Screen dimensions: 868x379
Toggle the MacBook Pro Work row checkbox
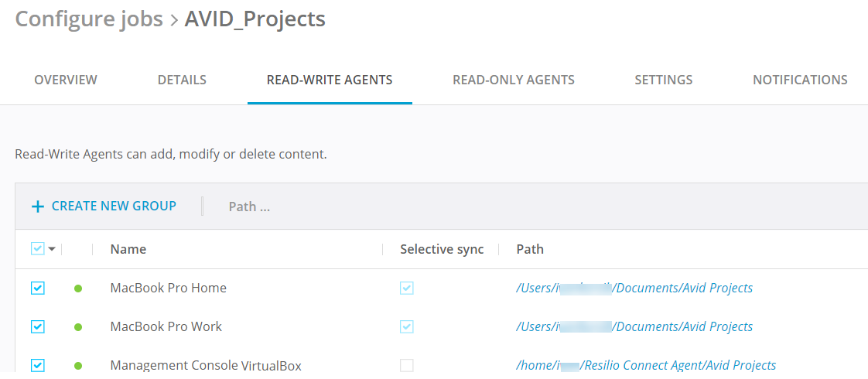38,326
